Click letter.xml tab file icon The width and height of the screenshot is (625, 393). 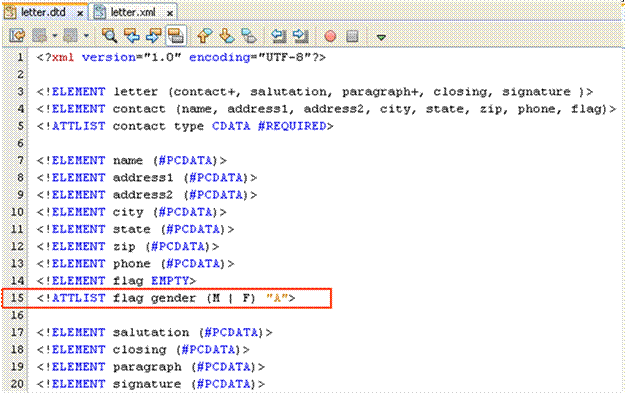[x=100, y=12]
